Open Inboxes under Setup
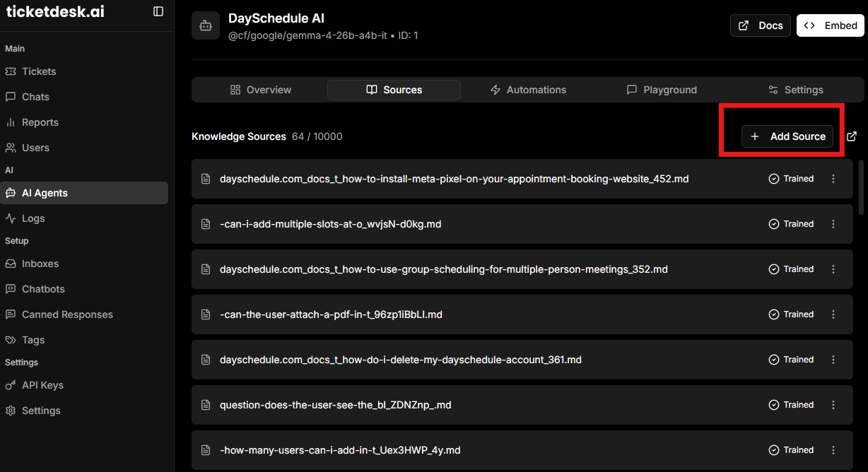This screenshot has height=472, width=868. click(85, 264)
